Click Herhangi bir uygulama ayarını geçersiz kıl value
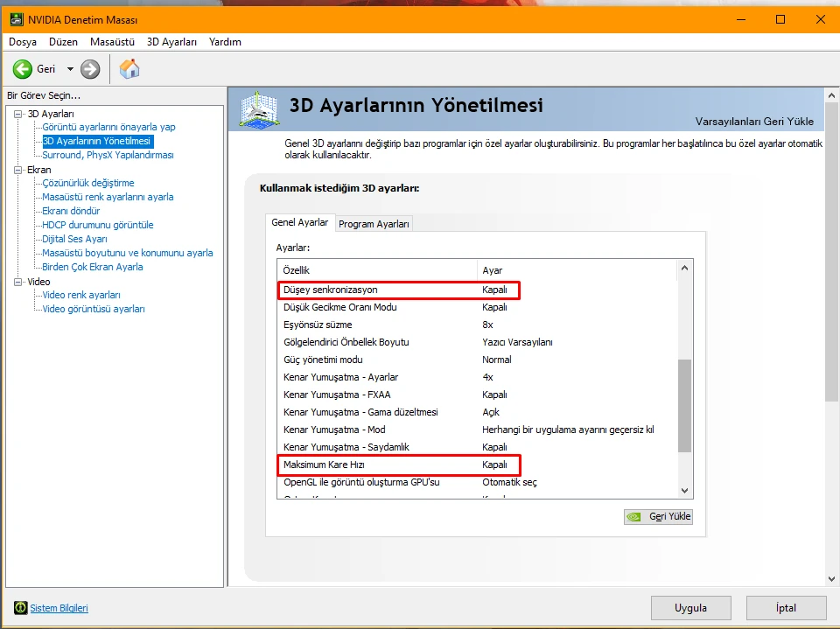Viewport: 840px width, 629px height. (x=568, y=430)
